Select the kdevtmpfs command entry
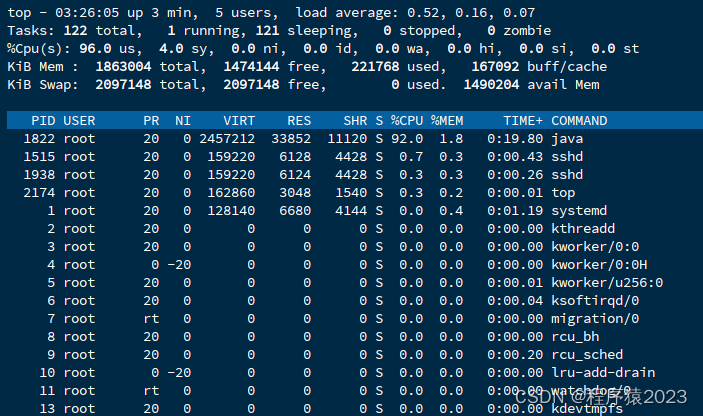 tap(587, 409)
